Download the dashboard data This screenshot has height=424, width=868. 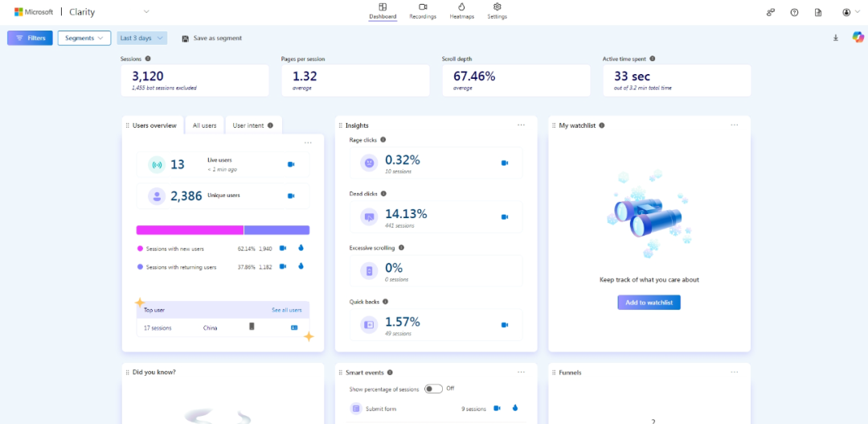coord(836,38)
